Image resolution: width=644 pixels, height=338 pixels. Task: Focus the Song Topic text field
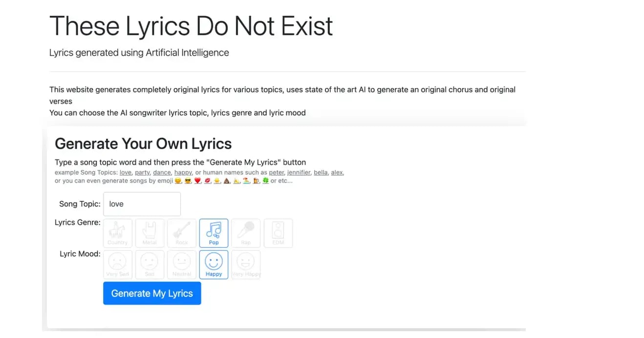(142, 204)
